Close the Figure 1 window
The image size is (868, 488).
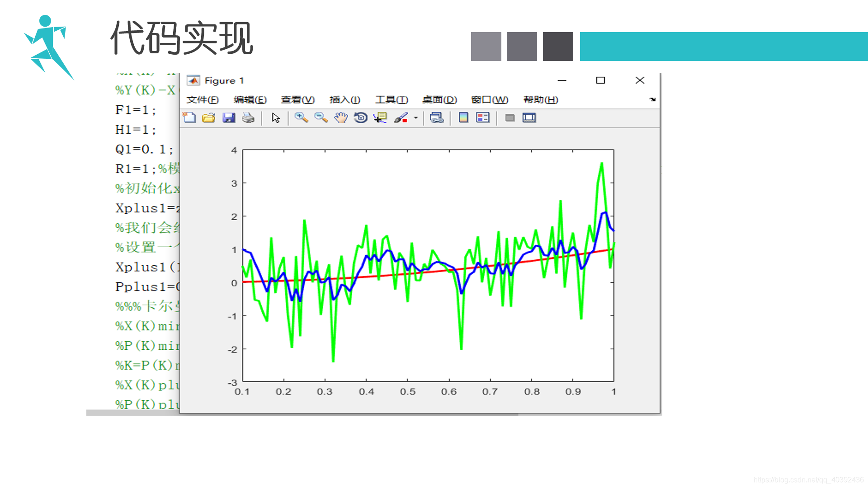point(640,80)
